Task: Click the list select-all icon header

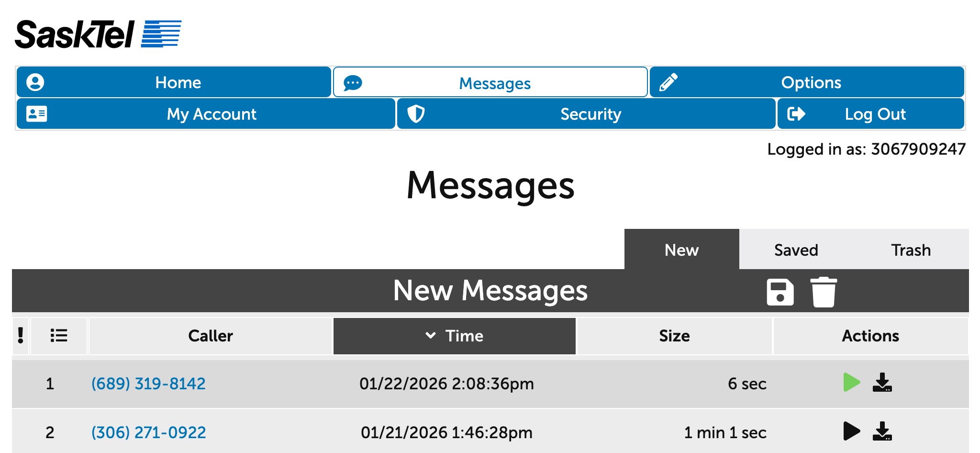Action: (59, 336)
